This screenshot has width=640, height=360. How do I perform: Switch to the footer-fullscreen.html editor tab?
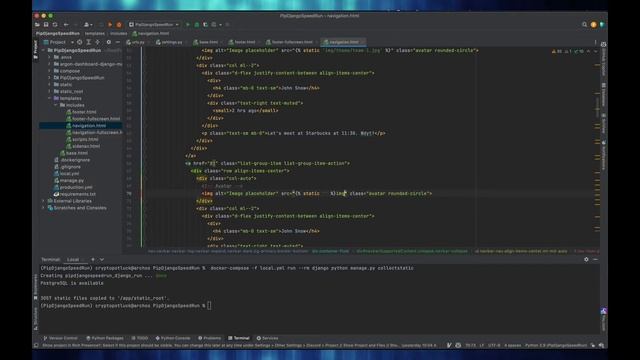click(290, 42)
